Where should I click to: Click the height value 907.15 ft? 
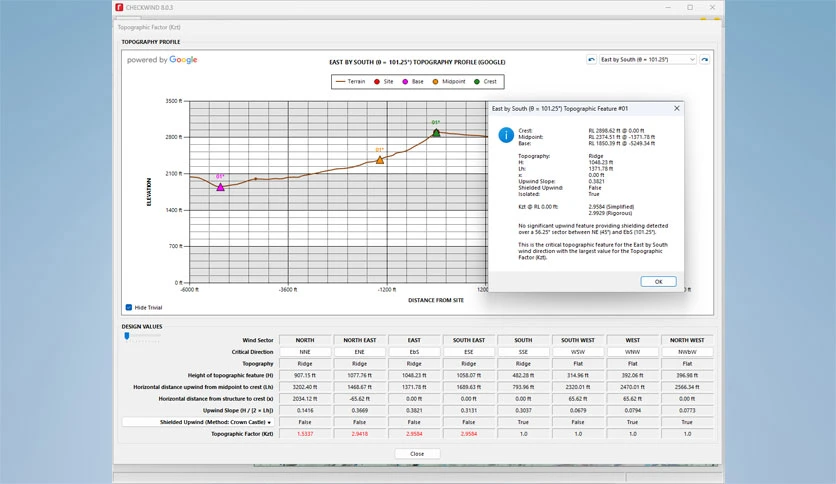tap(305, 375)
